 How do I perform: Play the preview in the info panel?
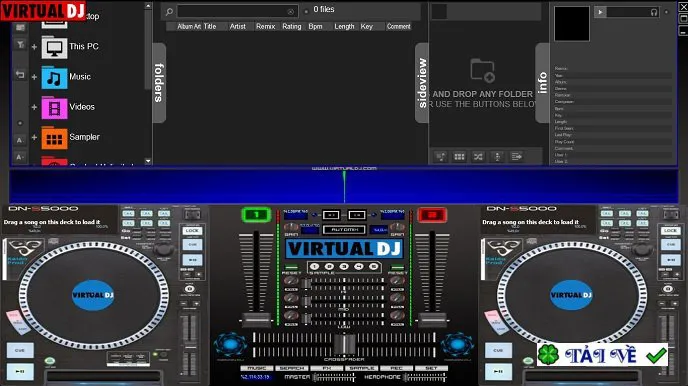pyautogui.click(x=600, y=12)
